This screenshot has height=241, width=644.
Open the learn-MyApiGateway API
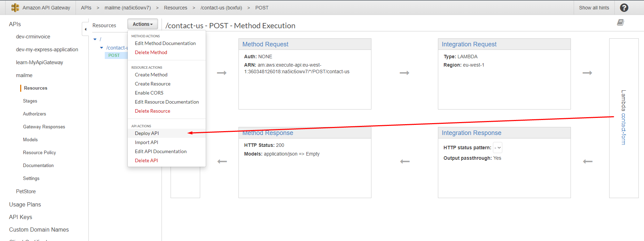[39, 62]
